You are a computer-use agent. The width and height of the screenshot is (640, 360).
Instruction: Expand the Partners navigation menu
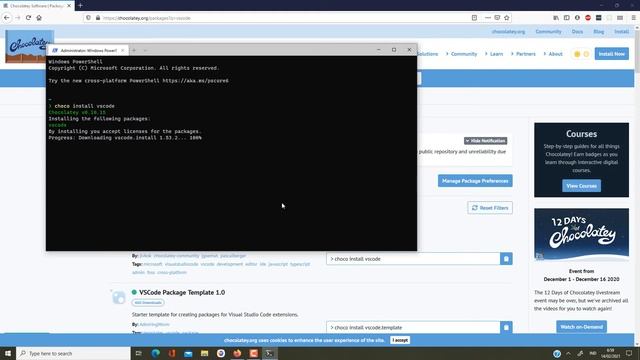click(x=523, y=54)
